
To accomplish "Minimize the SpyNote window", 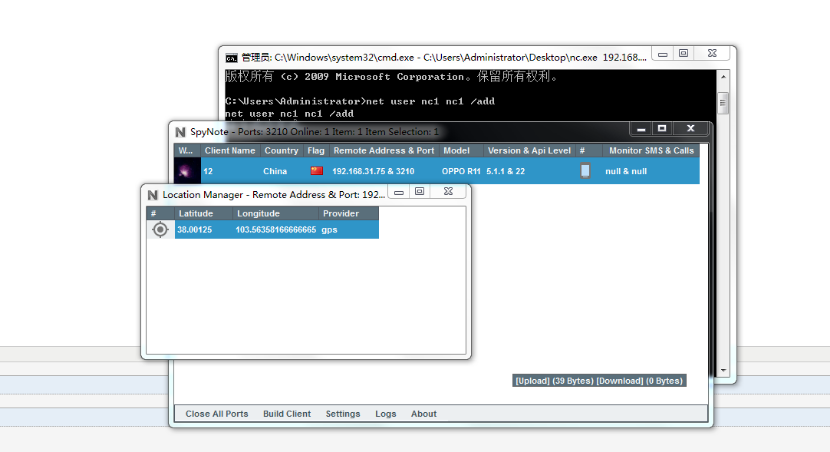I will tap(641, 129).
